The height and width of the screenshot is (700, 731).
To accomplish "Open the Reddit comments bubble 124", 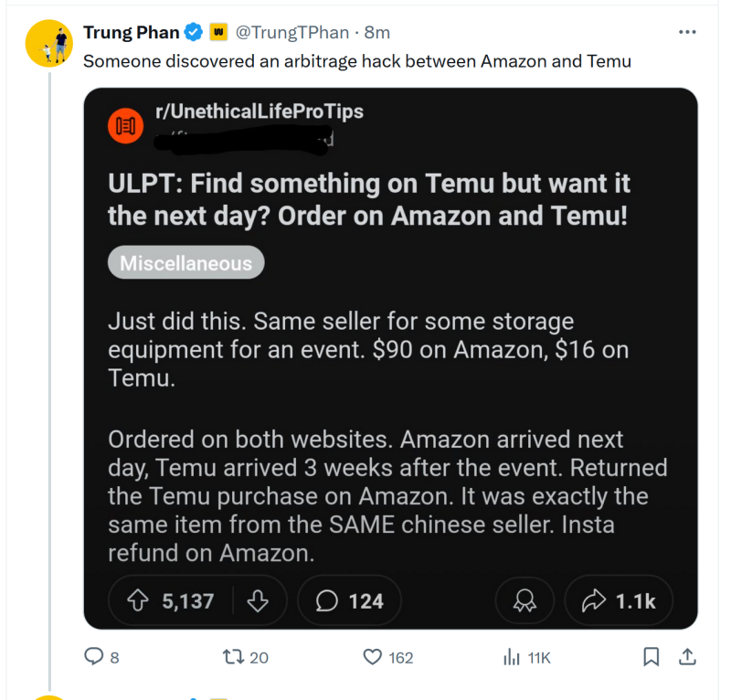I will [350, 600].
